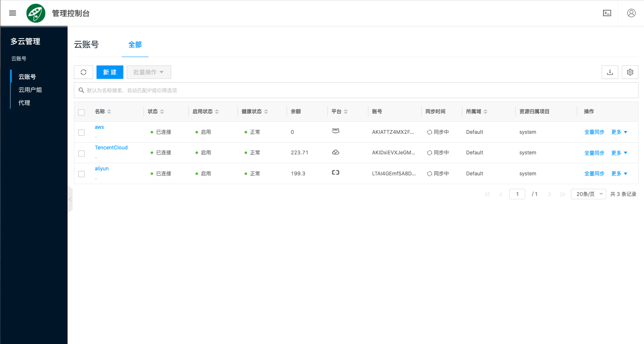
Task: Click the download export icon
Action: (x=610, y=72)
